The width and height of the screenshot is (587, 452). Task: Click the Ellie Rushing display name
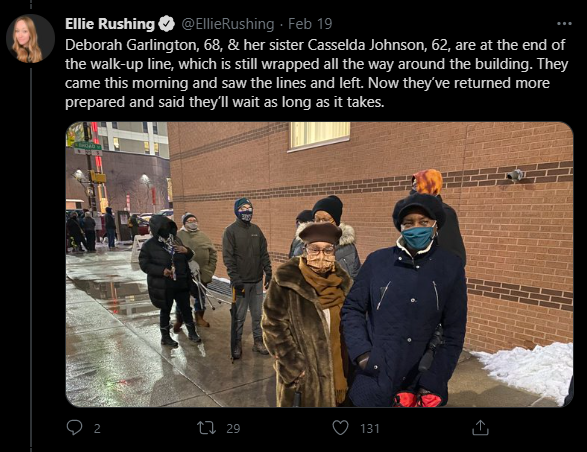coord(110,24)
